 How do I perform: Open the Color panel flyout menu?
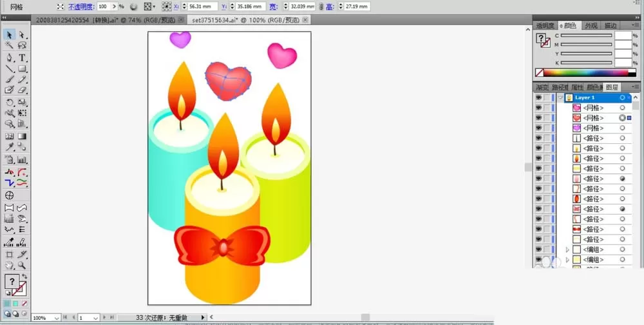[x=636, y=26]
